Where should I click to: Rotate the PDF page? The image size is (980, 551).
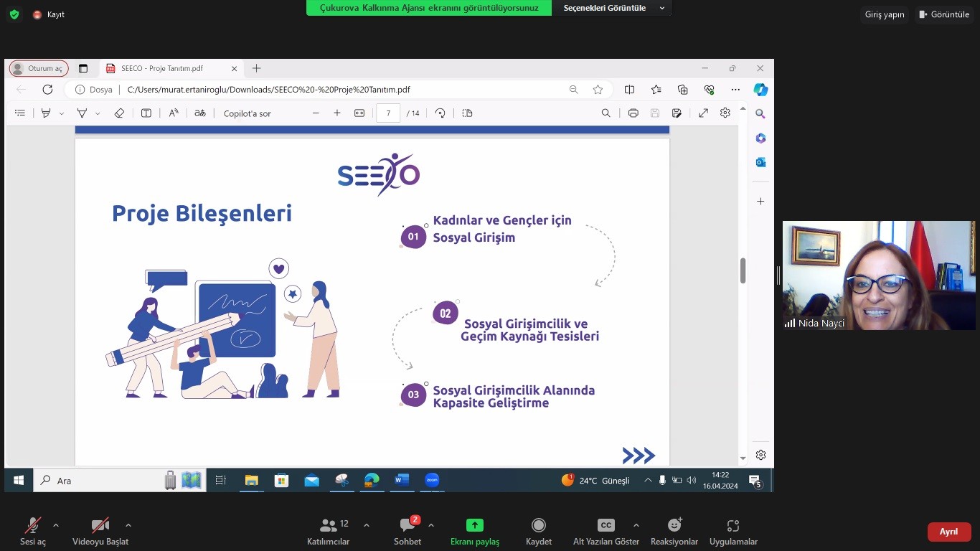pyautogui.click(x=440, y=113)
